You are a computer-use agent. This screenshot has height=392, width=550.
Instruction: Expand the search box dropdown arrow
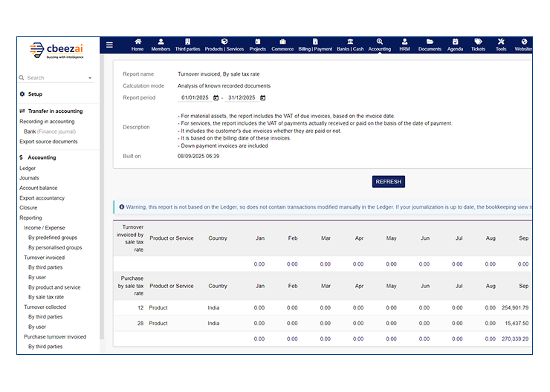(90, 78)
